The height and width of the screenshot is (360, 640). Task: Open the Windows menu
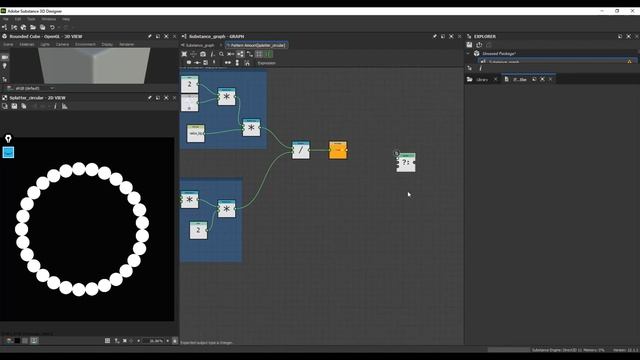[49, 19]
